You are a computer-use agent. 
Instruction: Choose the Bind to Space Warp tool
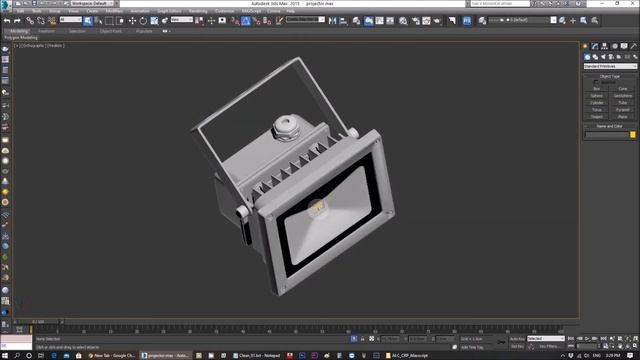click(52, 20)
